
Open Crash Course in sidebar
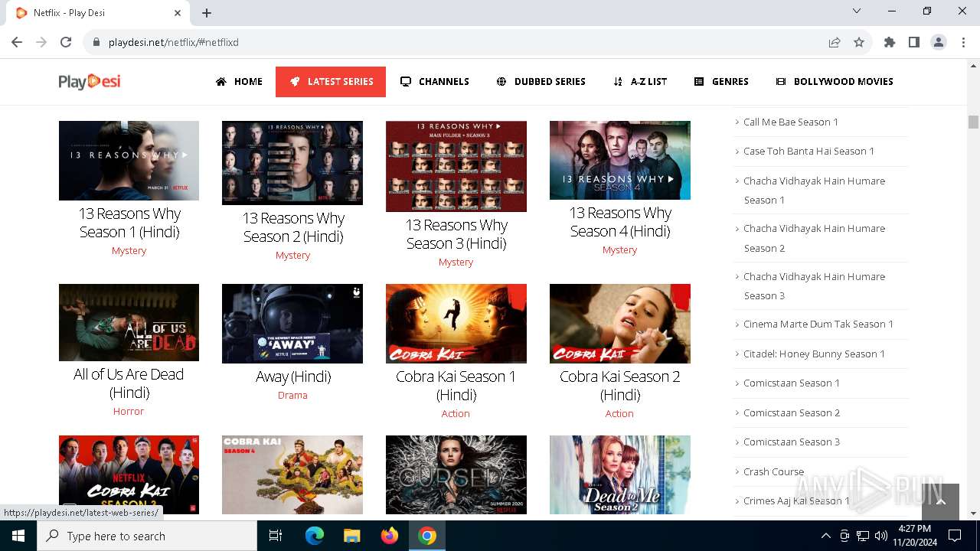pos(773,471)
